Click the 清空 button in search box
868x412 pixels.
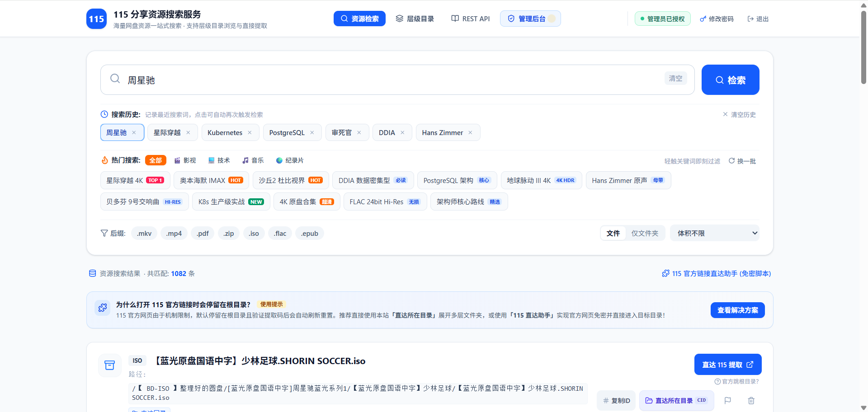pyautogui.click(x=676, y=78)
